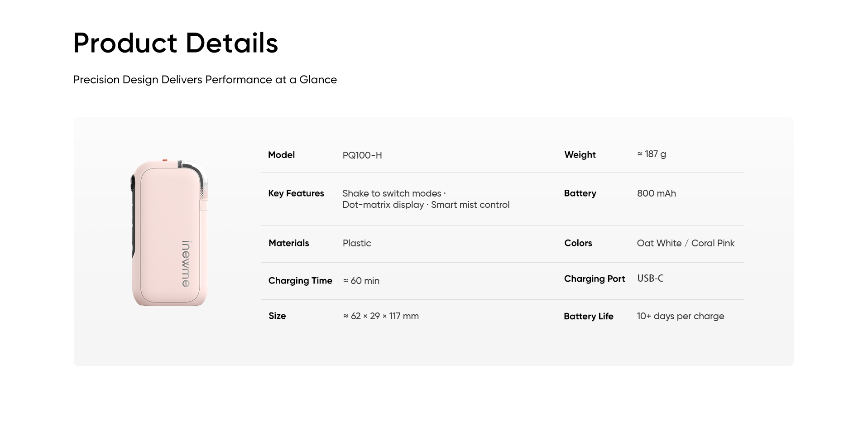
Task: Click the Weight label
Action: [x=580, y=155]
